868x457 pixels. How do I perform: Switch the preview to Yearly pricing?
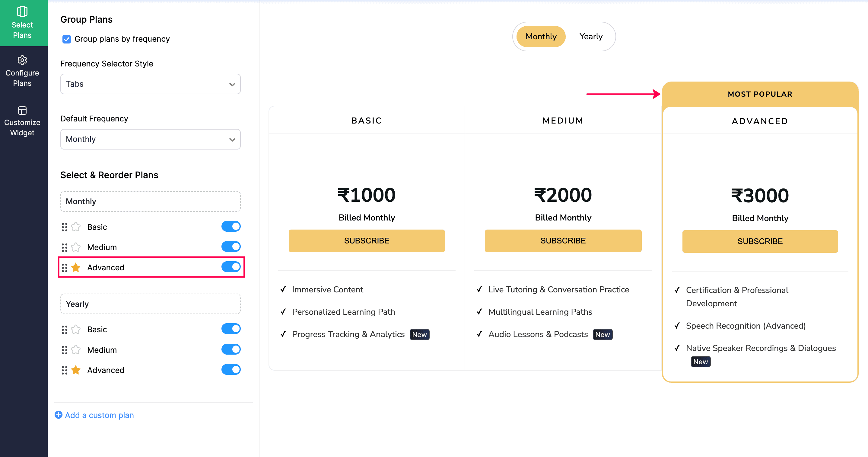coord(591,37)
